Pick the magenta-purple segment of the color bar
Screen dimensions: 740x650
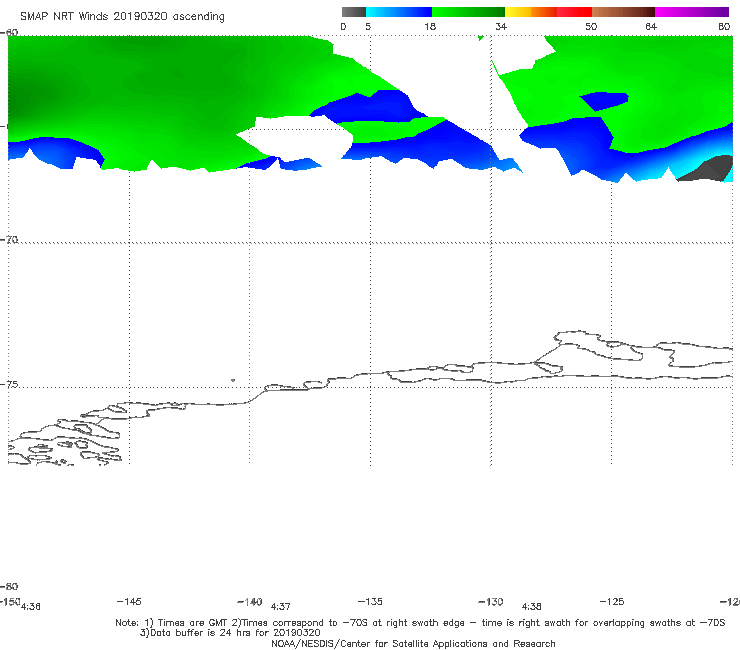pyautogui.click(x=692, y=12)
